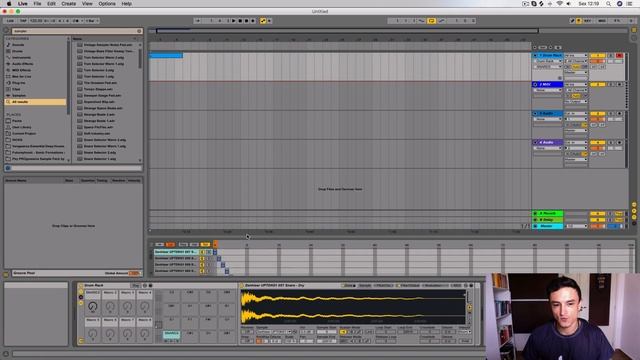
Task: Start playback with the Play button
Action: (233, 21)
